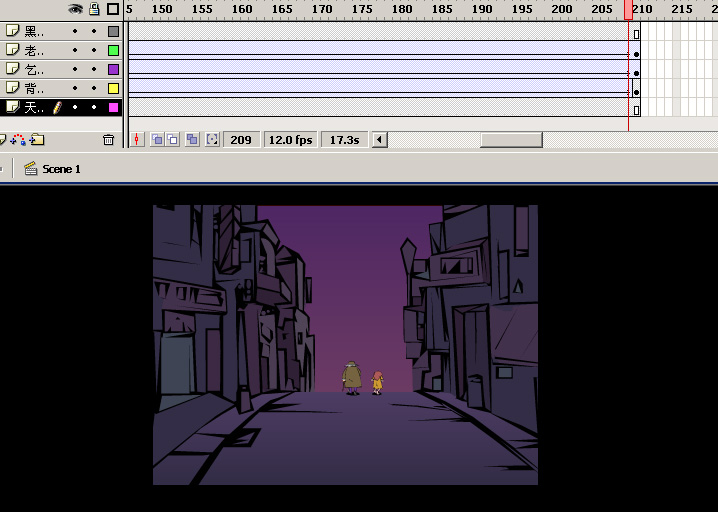Lock all layers using the padlock header icon
The width and height of the screenshot is (718, 512).
(94, 9)
